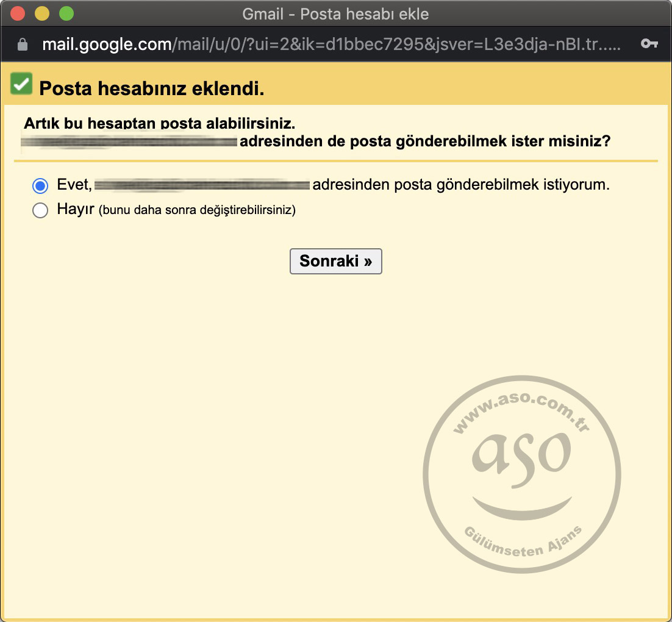The height and width of the screenshot is (622, 672).
Task: Click the note bunu daha sonra değiştirebilirsiniz
Action: tap(197, 210)
